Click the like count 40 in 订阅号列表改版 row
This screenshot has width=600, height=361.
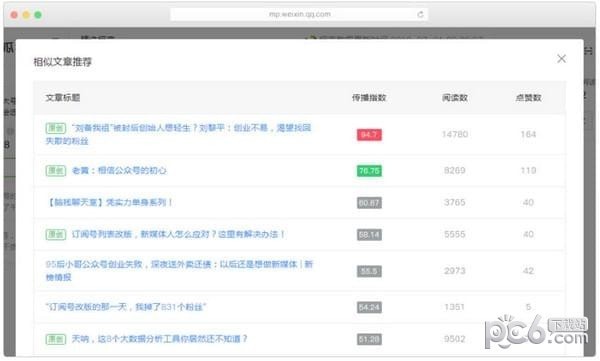point(528,234)
